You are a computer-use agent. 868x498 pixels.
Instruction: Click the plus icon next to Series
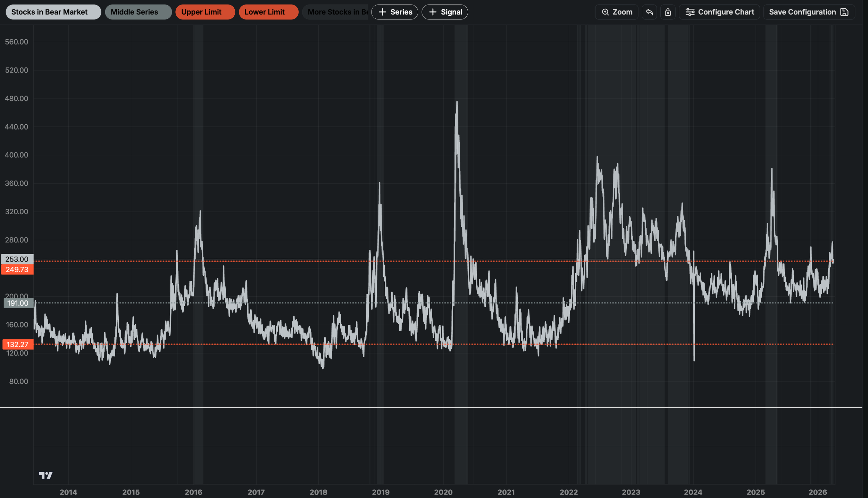pyautogui.click(x=382, y=12)
